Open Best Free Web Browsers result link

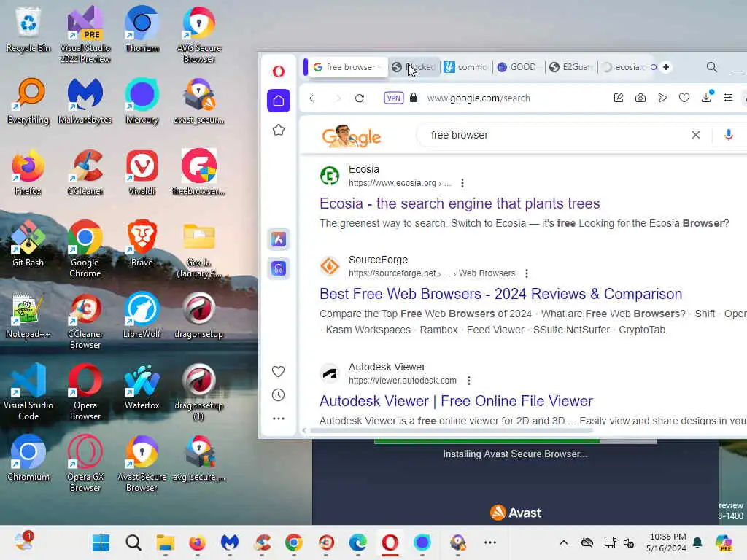[500, 295]
